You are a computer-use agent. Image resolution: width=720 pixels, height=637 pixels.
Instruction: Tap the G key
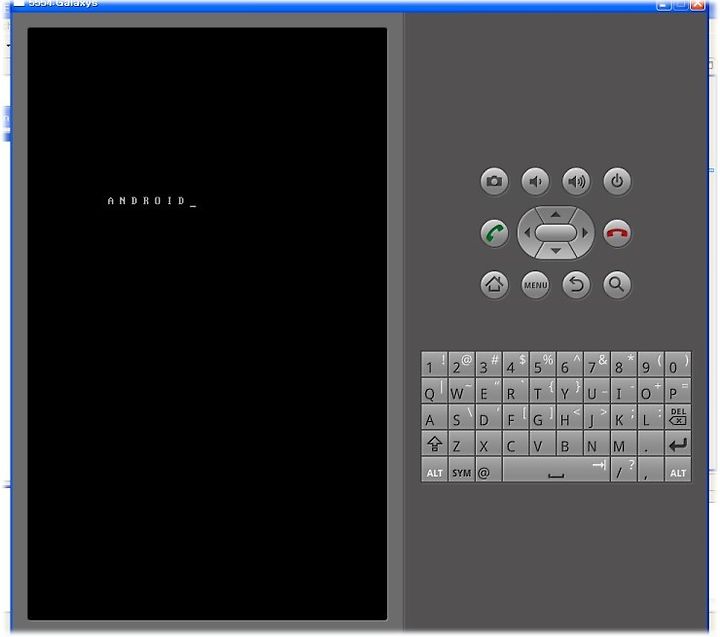[x=542, y=417]
